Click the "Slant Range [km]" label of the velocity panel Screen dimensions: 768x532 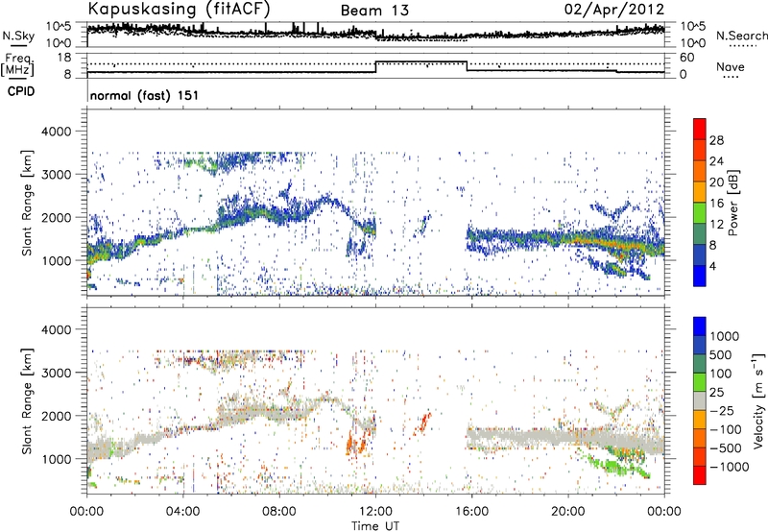(x=27, y=401)
